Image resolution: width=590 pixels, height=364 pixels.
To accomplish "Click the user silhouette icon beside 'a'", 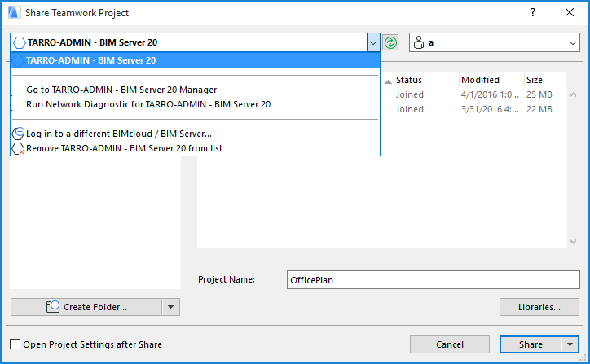I will 419,42.
